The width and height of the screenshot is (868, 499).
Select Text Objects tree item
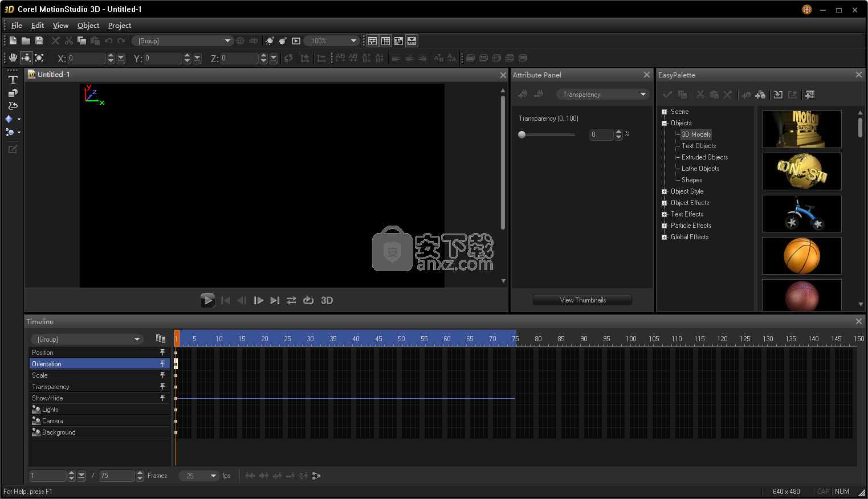click(x=699, y=146)
